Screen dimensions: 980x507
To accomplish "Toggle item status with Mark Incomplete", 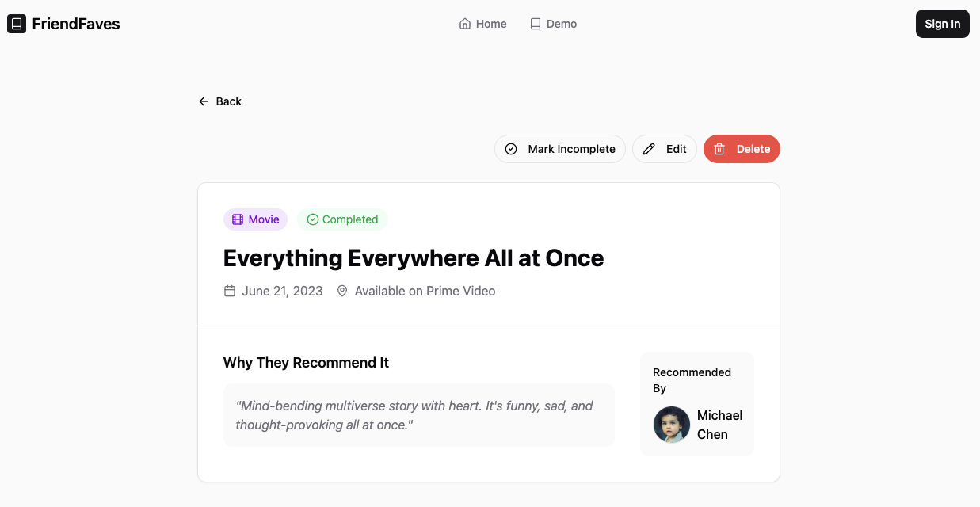I will coord(560,149).
